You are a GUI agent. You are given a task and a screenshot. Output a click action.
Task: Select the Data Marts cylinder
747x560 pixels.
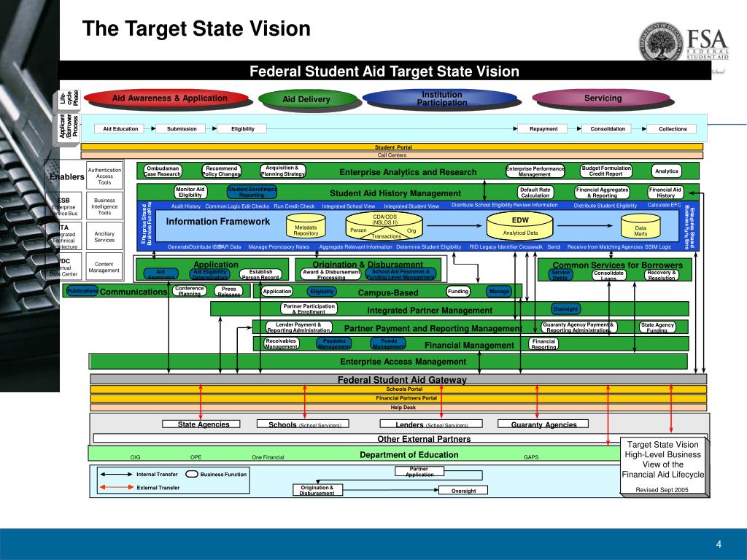(x=640, y=226)
